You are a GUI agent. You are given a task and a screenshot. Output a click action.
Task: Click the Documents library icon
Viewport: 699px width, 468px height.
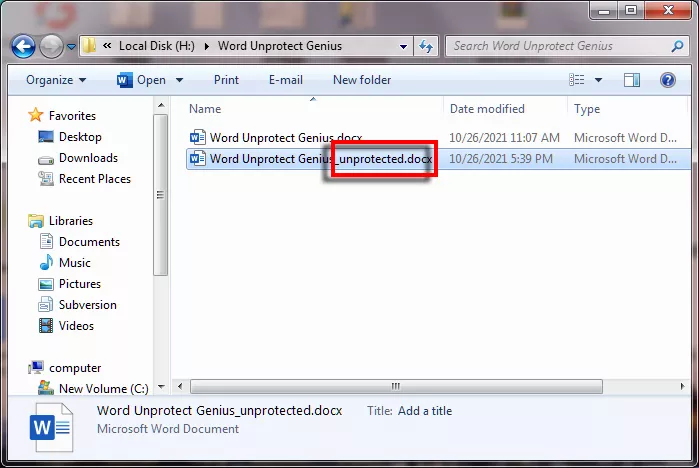click(x=46, y=241)
